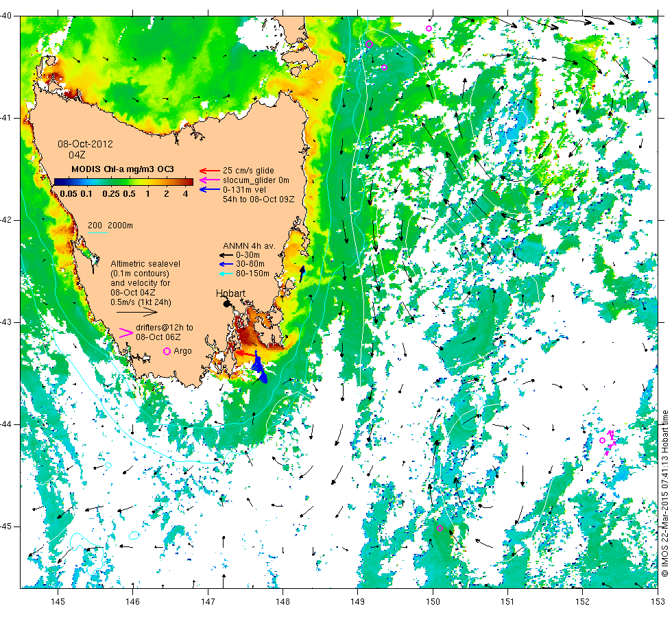Select Argo float circle near 149.4E, 40.5S

click(384, 67)
